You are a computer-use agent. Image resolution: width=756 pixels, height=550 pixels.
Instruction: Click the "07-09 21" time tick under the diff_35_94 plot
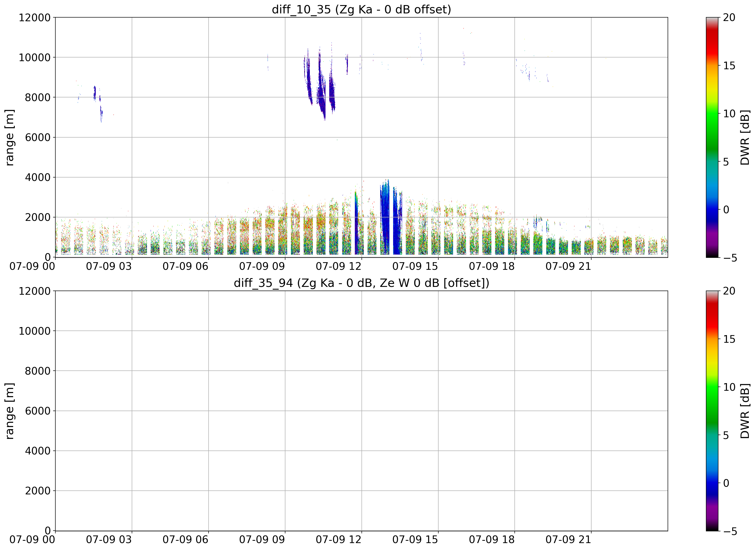coord(569,540)
